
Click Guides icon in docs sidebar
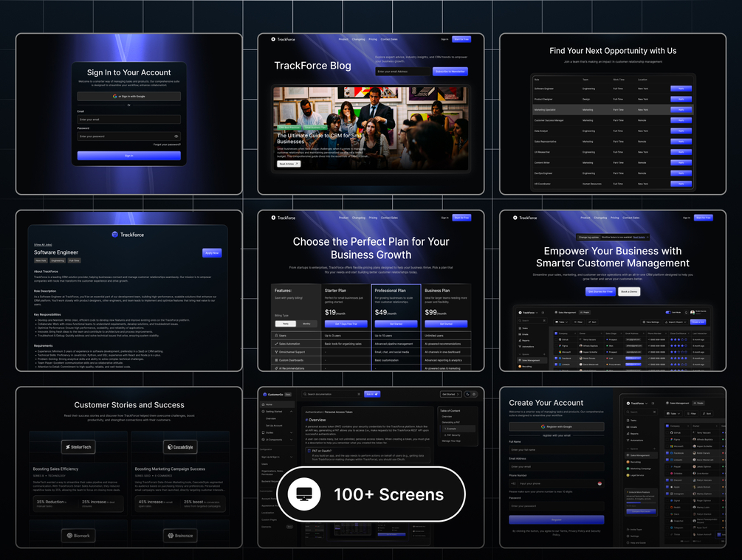(x=263, y=432)
